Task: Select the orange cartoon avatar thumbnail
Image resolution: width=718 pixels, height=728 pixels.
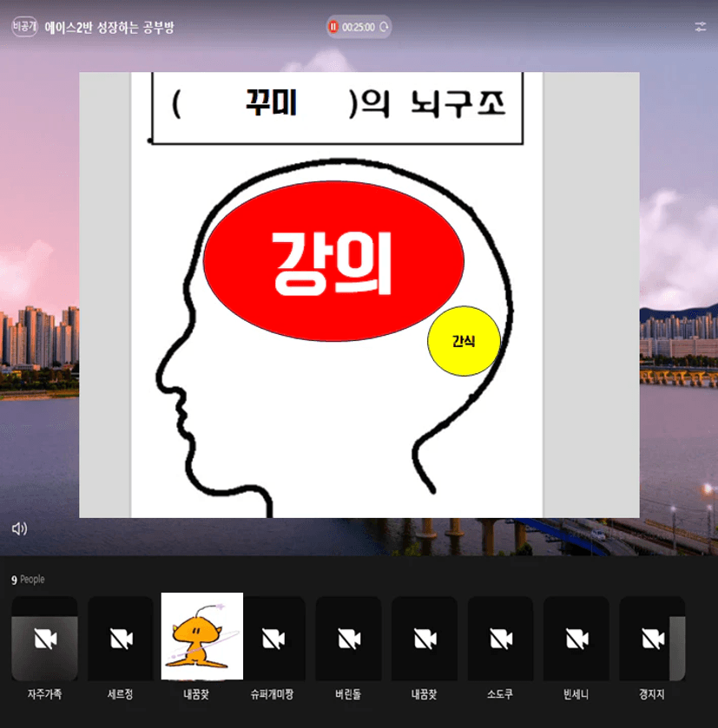Action: (201, 636)
